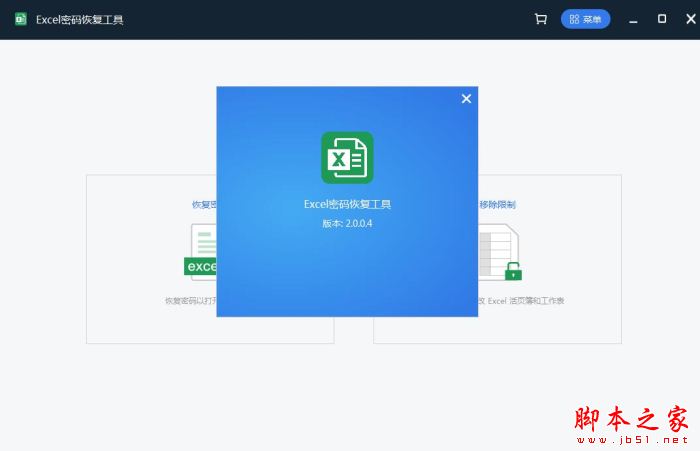Maximize the application window
Image resolution: width=700 pixels, height=451 pixels.
point(662,19)
